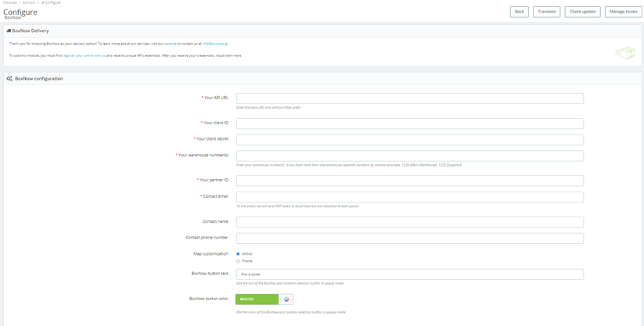Focus the Your API URL field
644x326 pixels.
[x=409, y=99]
